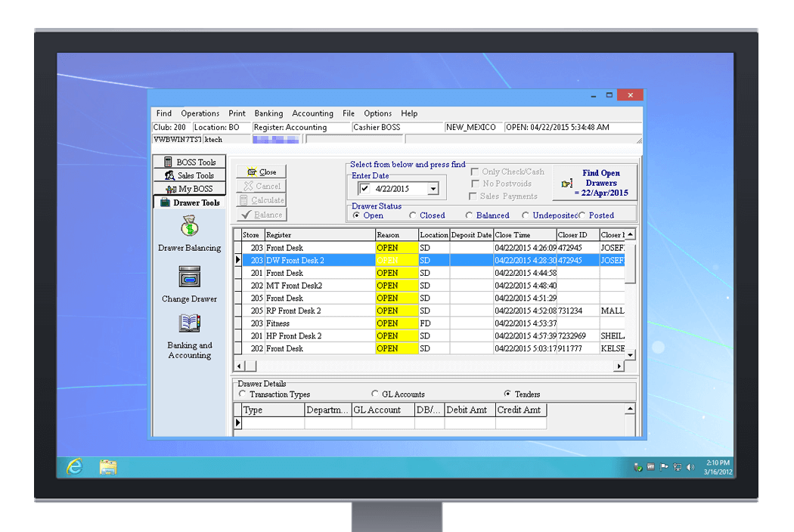Screen dimensions: 794x532
Task: Click the Cancel button
Action: point(262,186)
